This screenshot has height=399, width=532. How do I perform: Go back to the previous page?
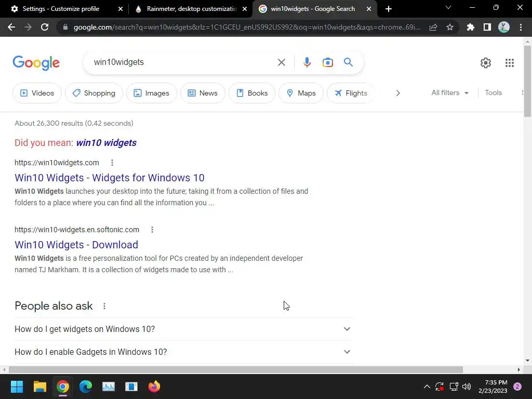coord(11,27)
